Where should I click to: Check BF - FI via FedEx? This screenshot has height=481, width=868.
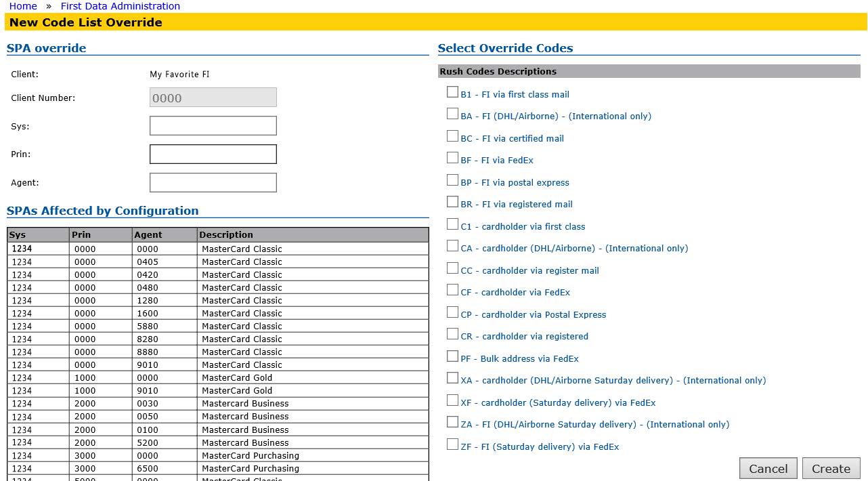point(452,158)
